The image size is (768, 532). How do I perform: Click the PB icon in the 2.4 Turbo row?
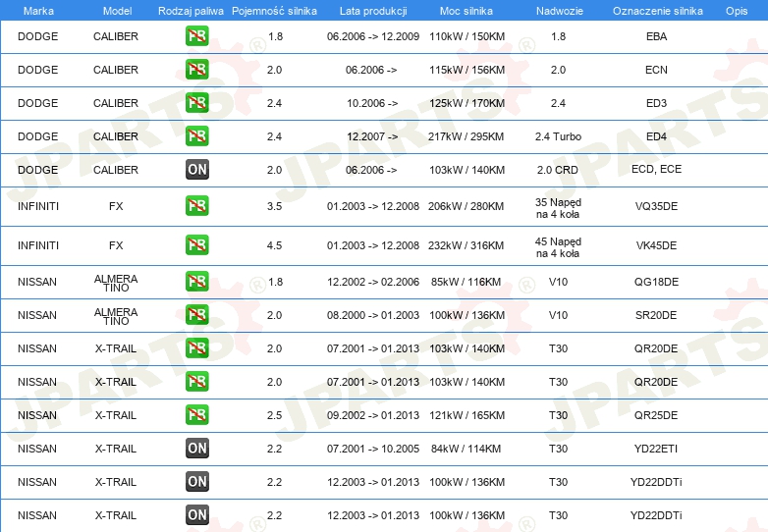(x=196, y=136)
